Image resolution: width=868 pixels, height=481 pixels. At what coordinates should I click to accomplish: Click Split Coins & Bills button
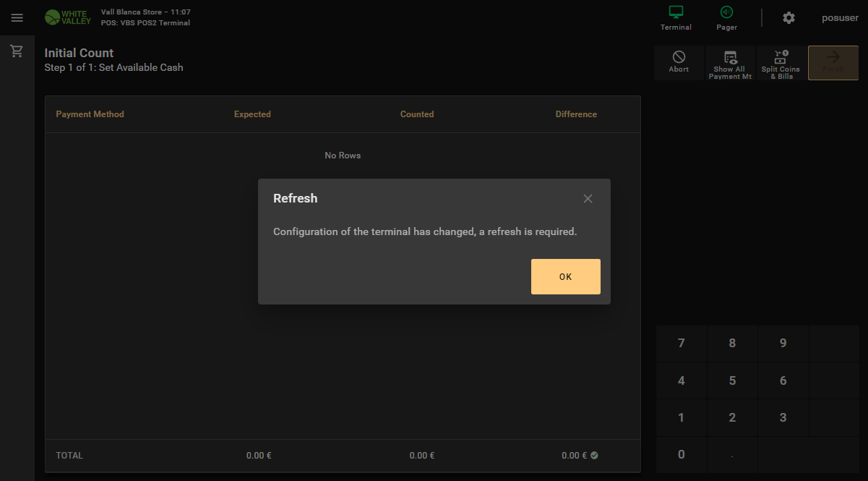tap(781, 63)
